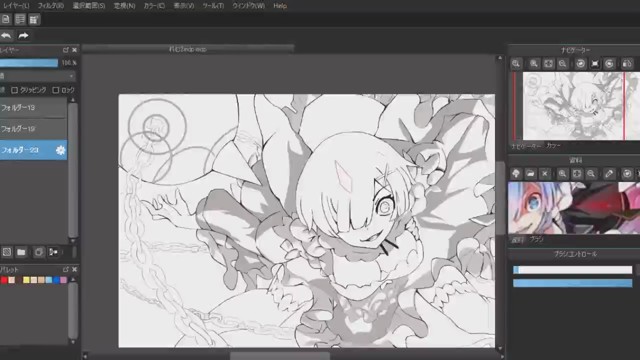
Task: Open the ウィンドウ(W) menu
Action: (248, 6)
